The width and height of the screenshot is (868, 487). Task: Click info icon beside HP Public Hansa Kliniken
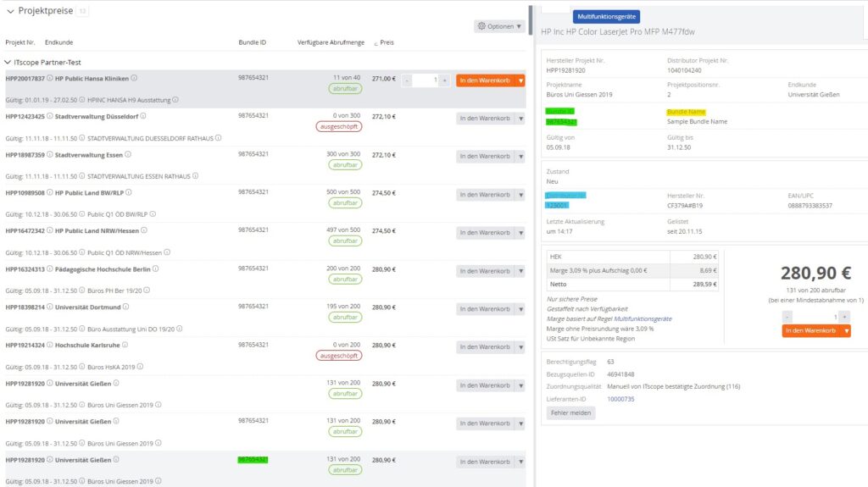pos(134,78)
